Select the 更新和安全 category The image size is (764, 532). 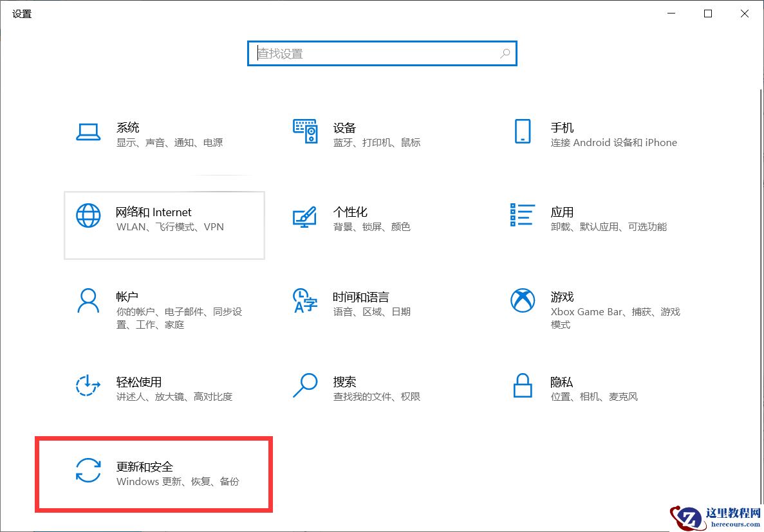point(154,473)
